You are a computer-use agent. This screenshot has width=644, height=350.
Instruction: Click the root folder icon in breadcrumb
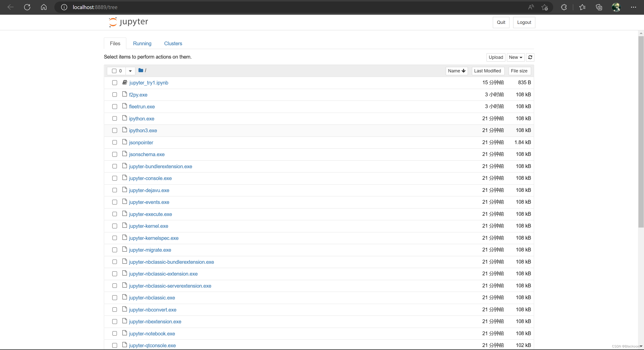point(141,70)
